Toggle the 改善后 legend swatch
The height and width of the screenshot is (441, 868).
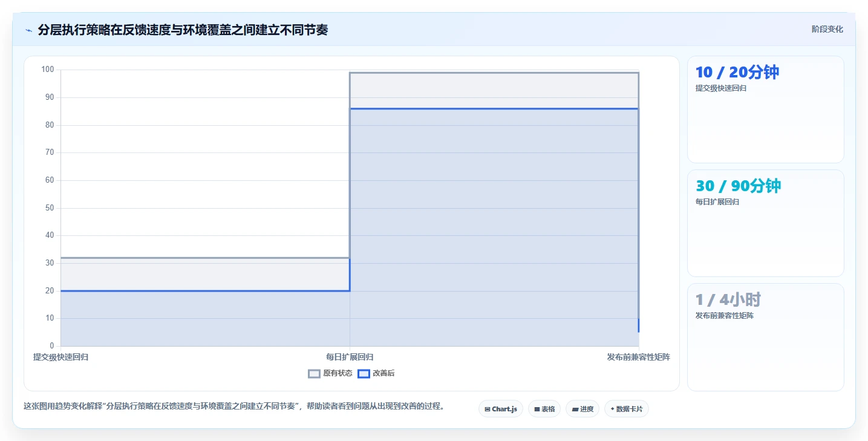coord(364,373)
